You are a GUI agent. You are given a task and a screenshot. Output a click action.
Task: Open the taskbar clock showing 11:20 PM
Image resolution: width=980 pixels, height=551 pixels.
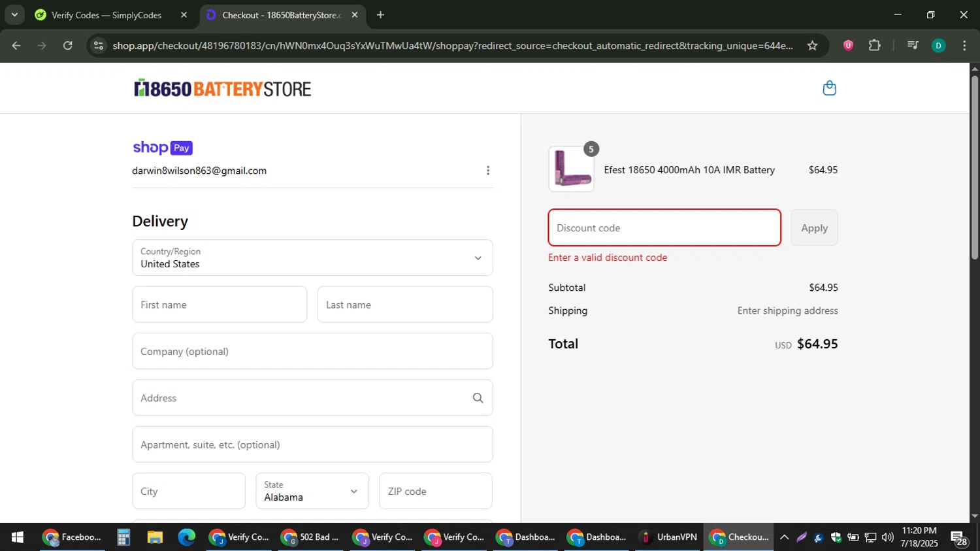tap(919, 537)
